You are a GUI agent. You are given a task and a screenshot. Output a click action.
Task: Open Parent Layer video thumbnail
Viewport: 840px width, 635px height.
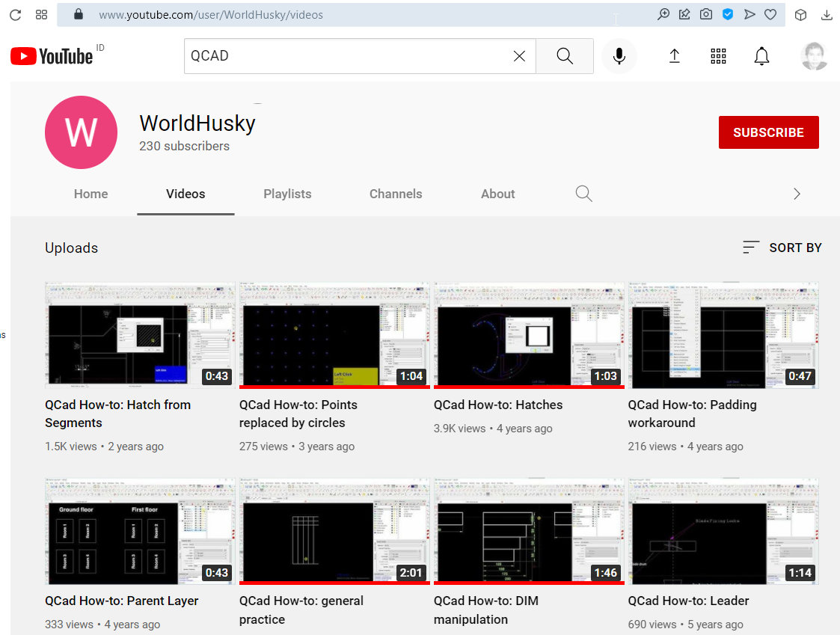pyautogui.click(x=140, y=531)
